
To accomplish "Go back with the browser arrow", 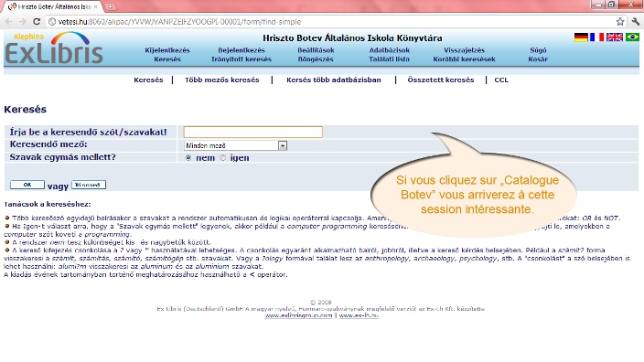I will (8, 21).
